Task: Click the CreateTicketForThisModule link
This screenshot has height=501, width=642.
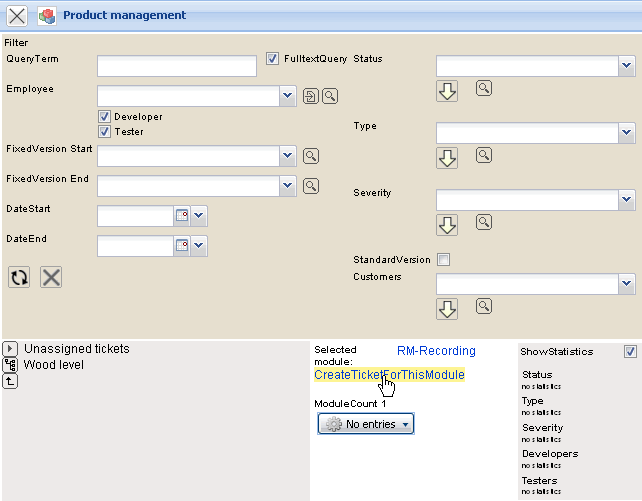Action: [389, 375]
